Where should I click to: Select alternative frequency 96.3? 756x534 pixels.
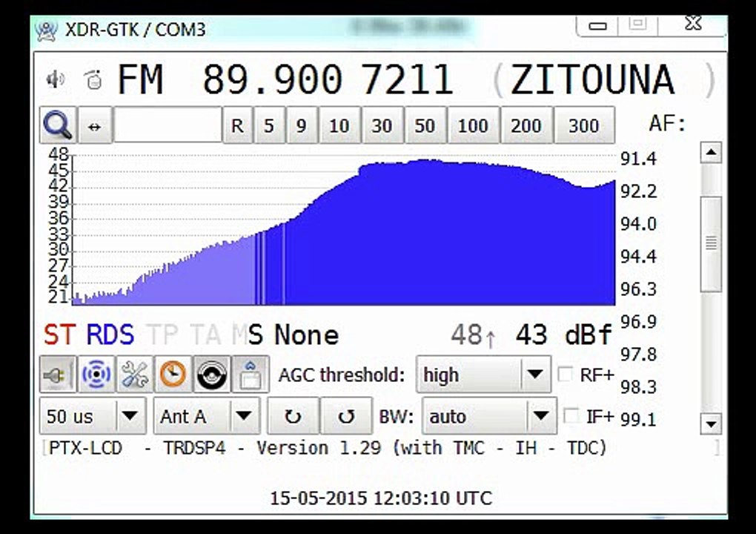coord(638,289)
